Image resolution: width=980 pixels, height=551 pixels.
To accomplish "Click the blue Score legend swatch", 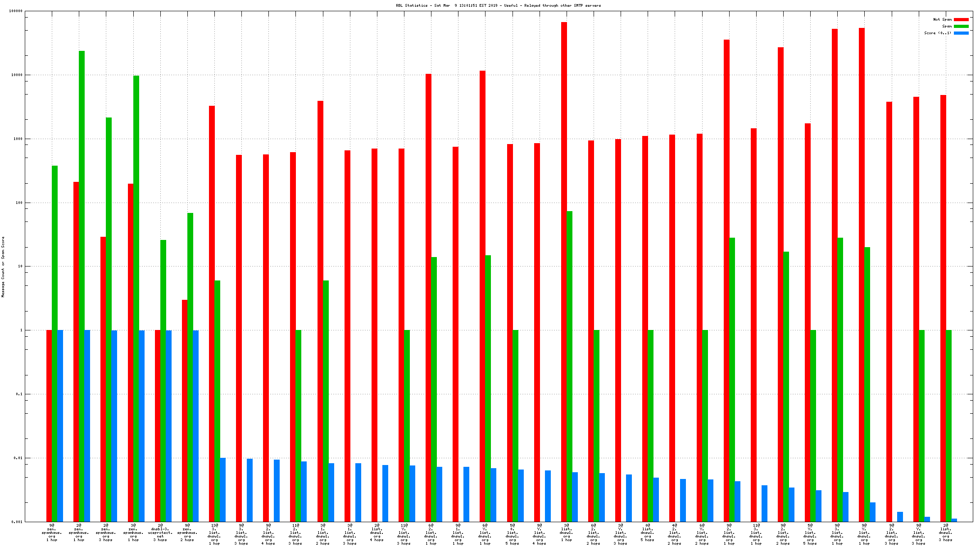I will point(961,33).
